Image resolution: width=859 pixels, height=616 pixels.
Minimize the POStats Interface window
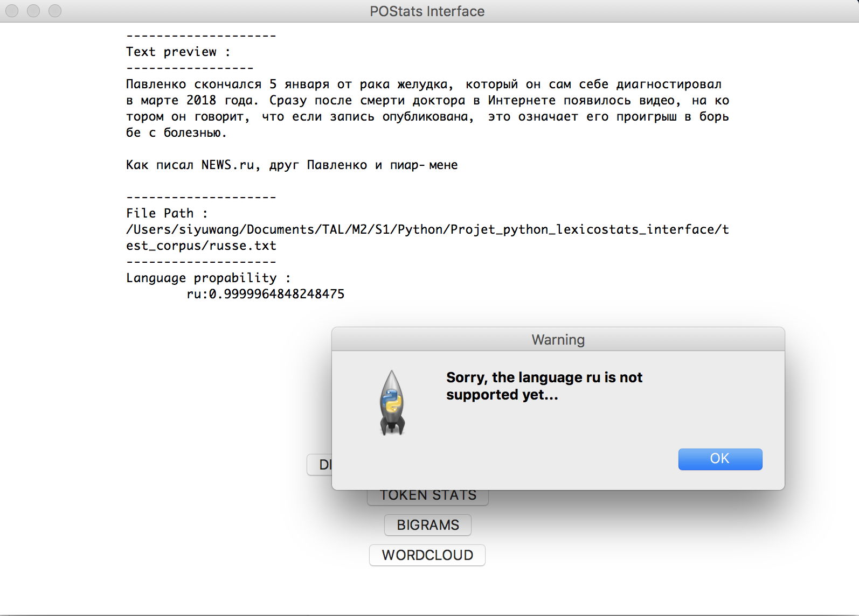coord(33,11)
